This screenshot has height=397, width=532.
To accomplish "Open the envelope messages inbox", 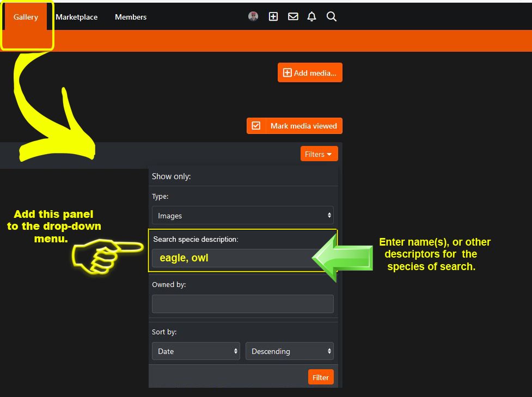I will coord(293,16).
